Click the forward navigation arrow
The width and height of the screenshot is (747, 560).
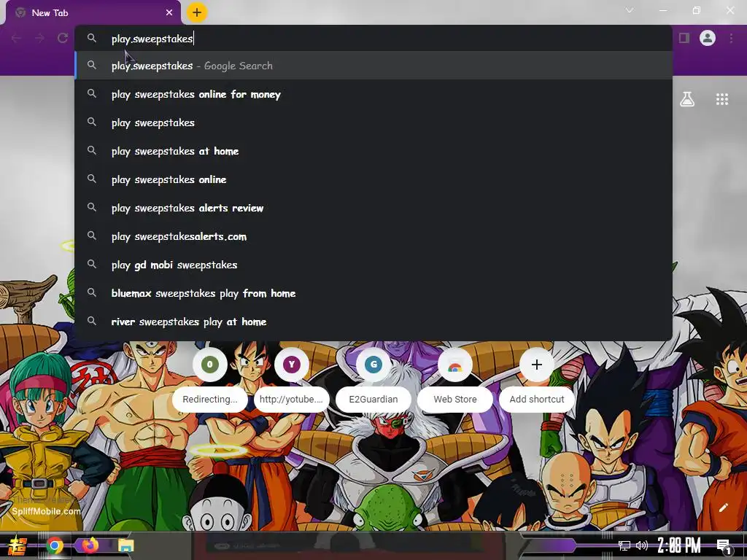click(x=39, y=38)
